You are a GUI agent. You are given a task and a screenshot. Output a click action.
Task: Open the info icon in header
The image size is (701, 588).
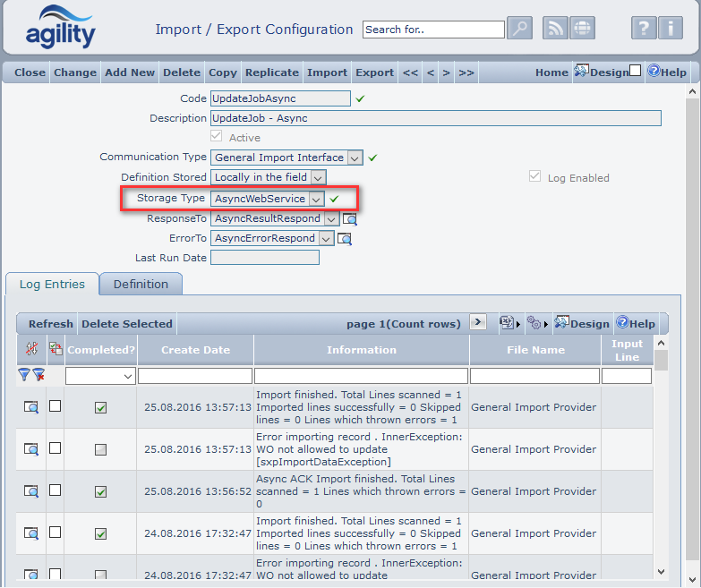pyautogui.click(x=671, y=29)
